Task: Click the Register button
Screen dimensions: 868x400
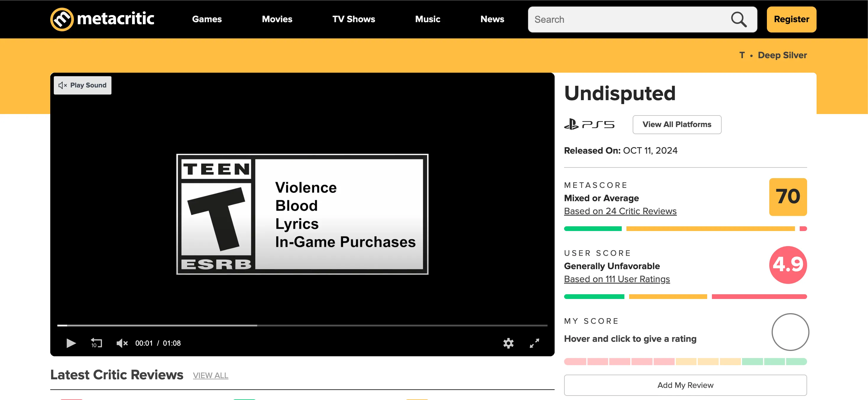Action: tap(791, 19)
